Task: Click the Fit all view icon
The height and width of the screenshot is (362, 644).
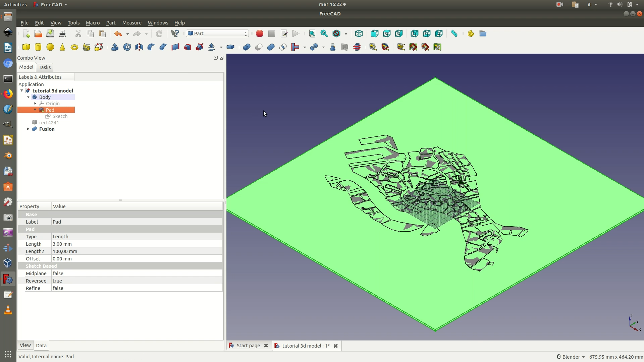Action: click(x=312, y=34)
